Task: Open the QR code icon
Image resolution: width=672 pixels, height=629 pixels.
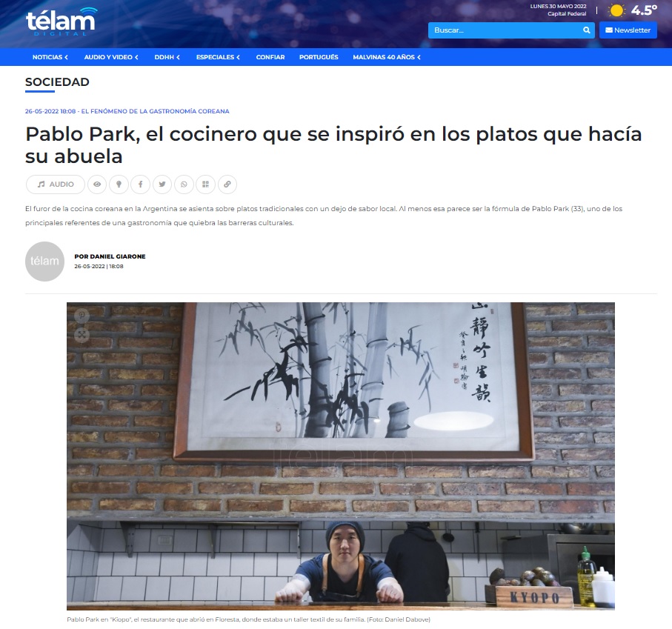Action: 206,184
